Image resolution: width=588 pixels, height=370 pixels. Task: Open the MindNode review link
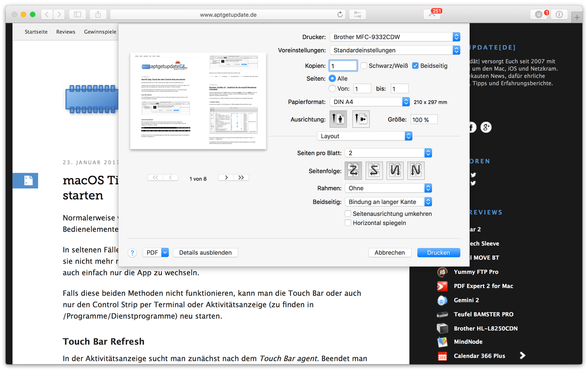click(468, 341)
